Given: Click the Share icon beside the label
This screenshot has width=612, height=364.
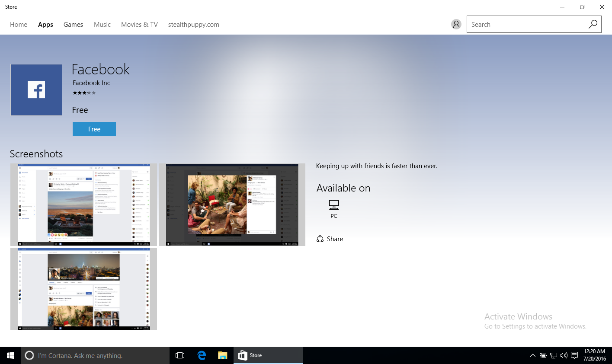Looking at the screenshot, I should pyautogui.click(x=320, y=239).
